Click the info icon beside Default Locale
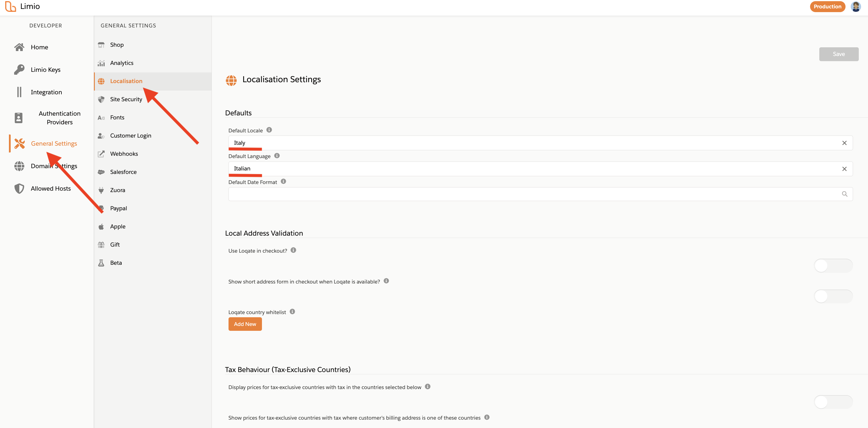868x428 pixels. tap(269, 130)
